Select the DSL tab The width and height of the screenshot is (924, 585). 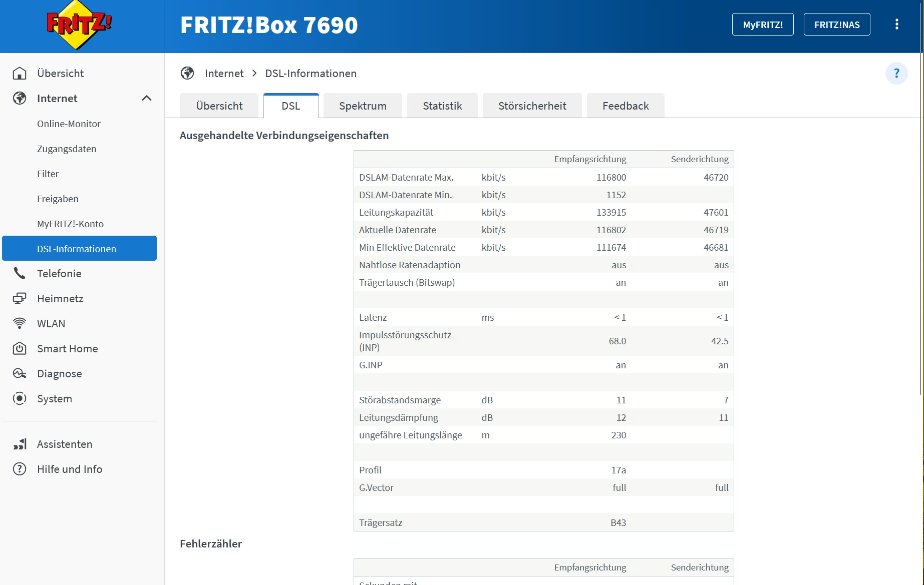pyautogui.click(x=291, y=106)
